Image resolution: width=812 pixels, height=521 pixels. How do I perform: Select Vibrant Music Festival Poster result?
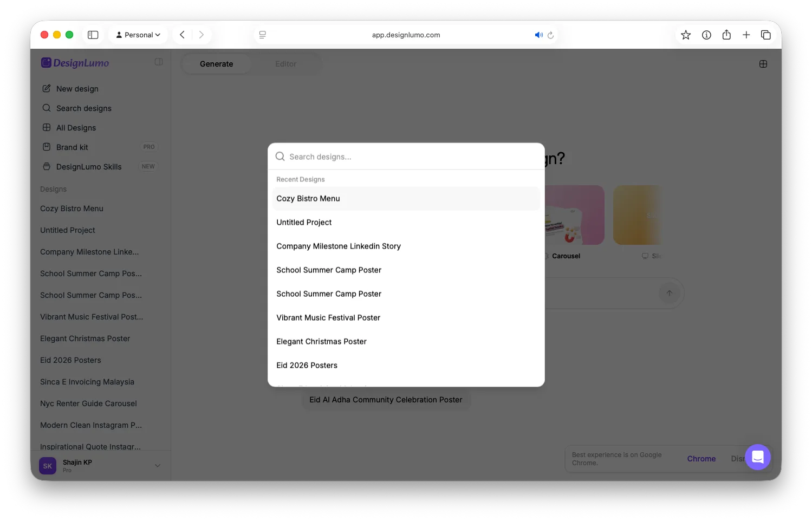(406, 318)
